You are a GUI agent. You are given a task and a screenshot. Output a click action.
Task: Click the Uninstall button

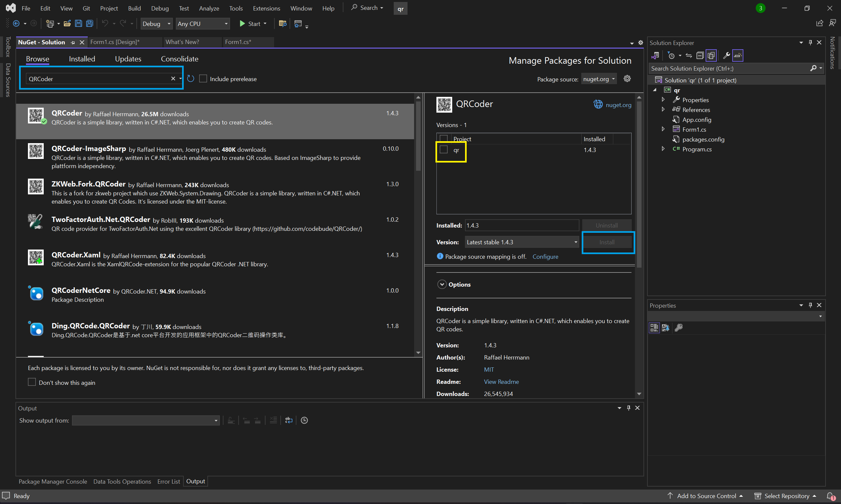click(607, 225)
